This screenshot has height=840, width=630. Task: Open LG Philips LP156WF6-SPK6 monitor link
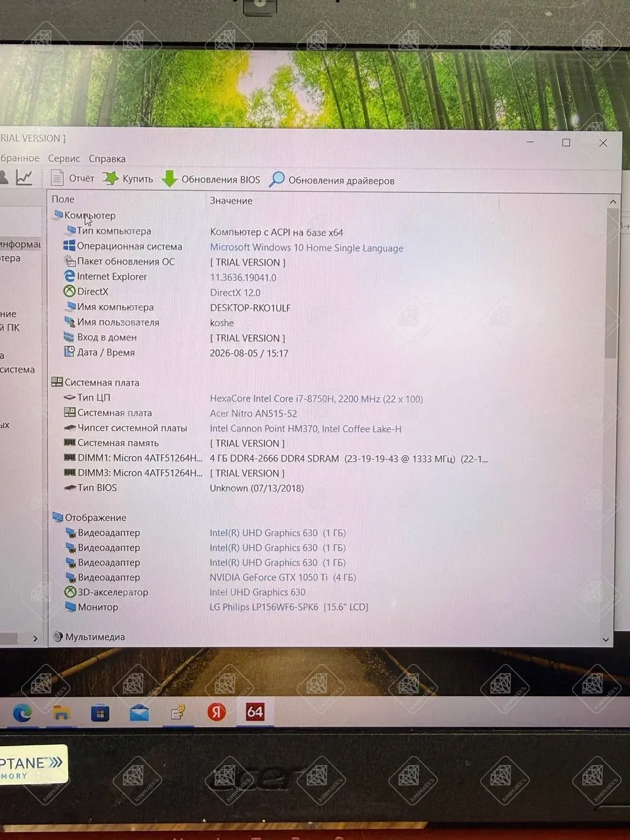tap(289, 607)
